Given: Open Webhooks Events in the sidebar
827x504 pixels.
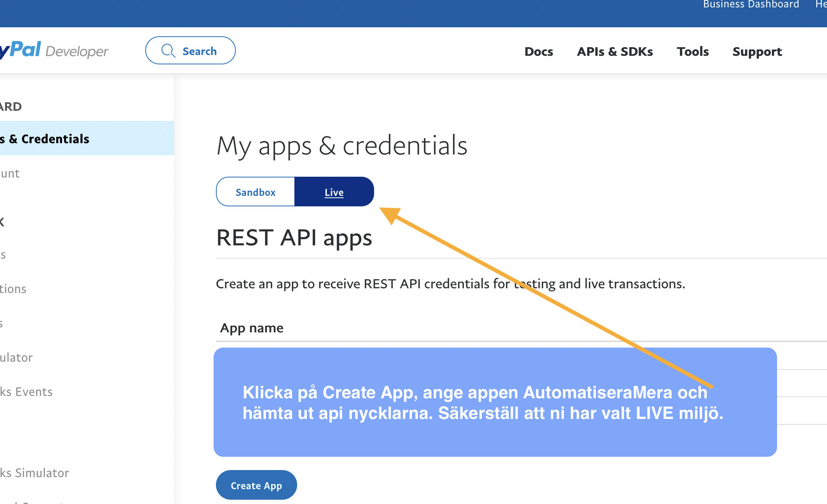Looking at the screenshot, I should coord(27,392).
